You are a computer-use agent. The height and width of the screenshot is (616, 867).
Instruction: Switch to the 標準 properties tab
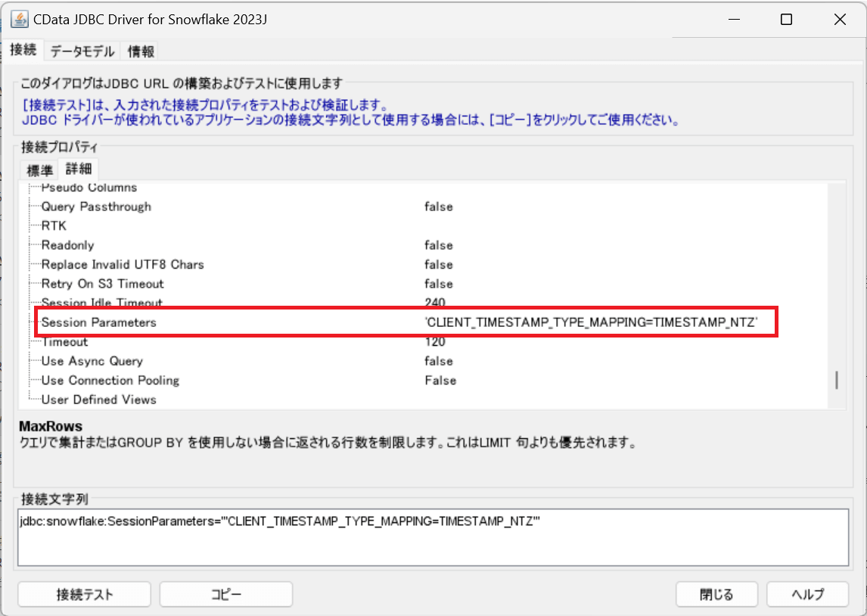39,170
